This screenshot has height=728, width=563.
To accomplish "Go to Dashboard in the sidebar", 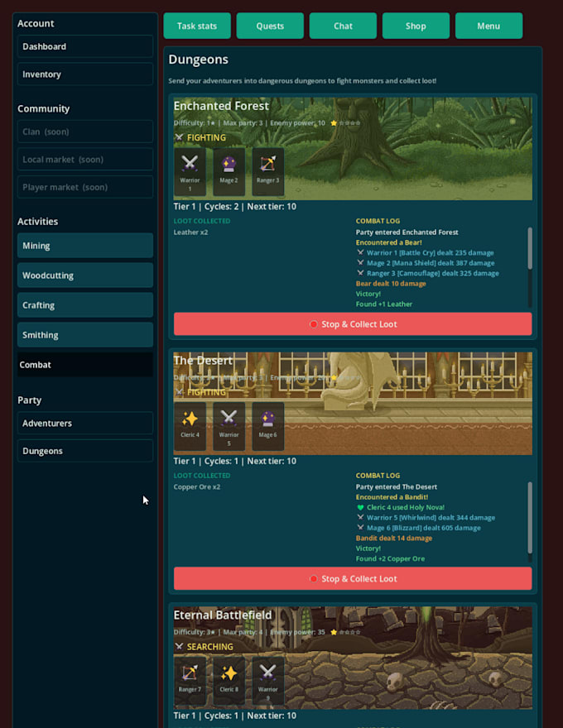I will (x=85, y=46).
